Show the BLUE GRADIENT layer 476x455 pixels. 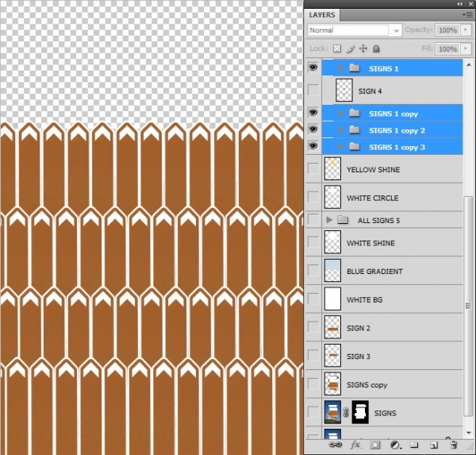[x=313, y=270]
